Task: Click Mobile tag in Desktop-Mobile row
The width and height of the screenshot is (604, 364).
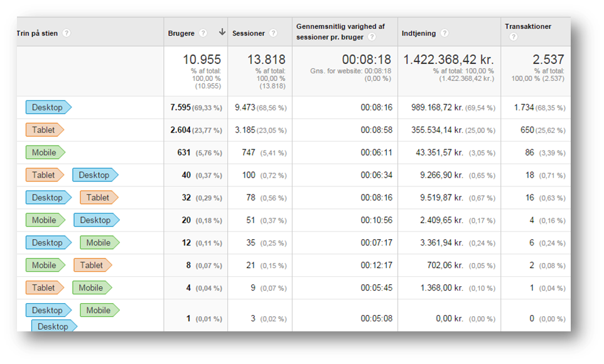Action: tap(100, 243)
